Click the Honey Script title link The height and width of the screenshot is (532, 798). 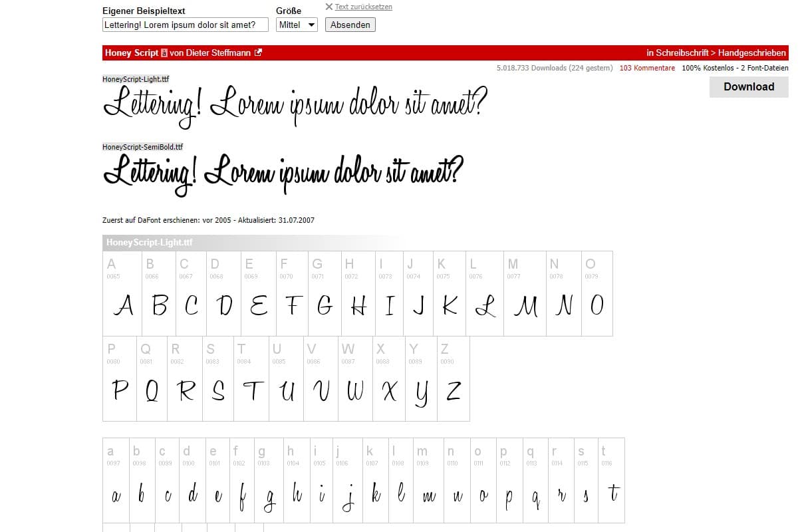point(131,53)
